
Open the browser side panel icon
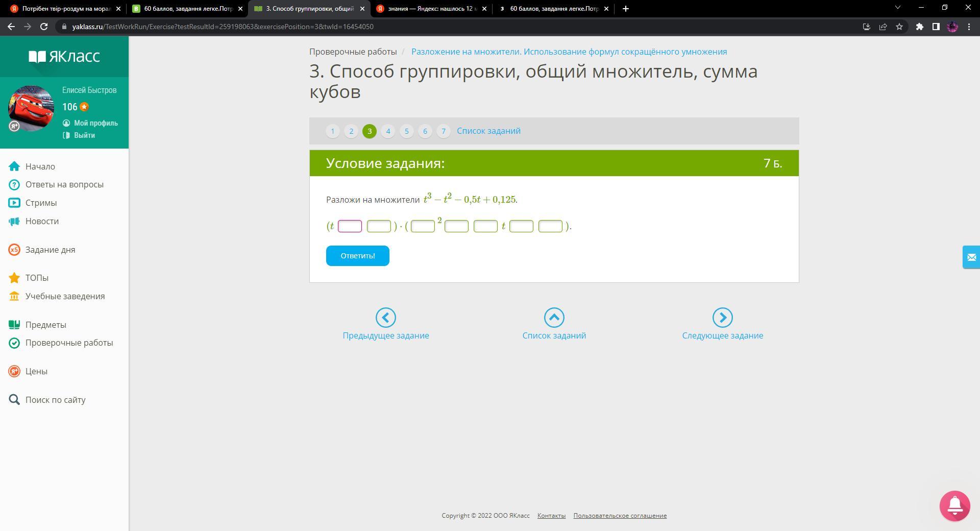point(936,27)
